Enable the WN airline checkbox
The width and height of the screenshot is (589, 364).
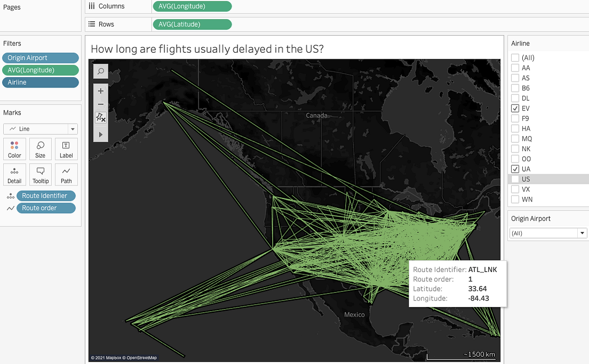(x=515, y=199)
